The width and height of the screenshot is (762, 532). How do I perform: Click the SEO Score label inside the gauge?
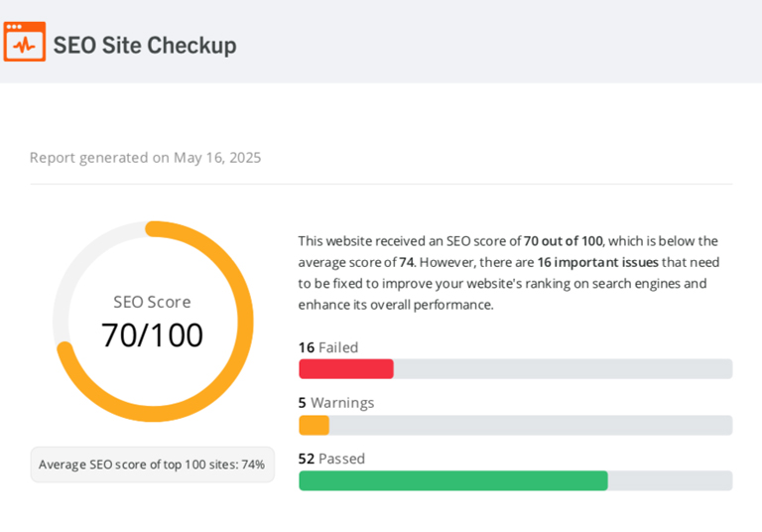pos(152,302)
